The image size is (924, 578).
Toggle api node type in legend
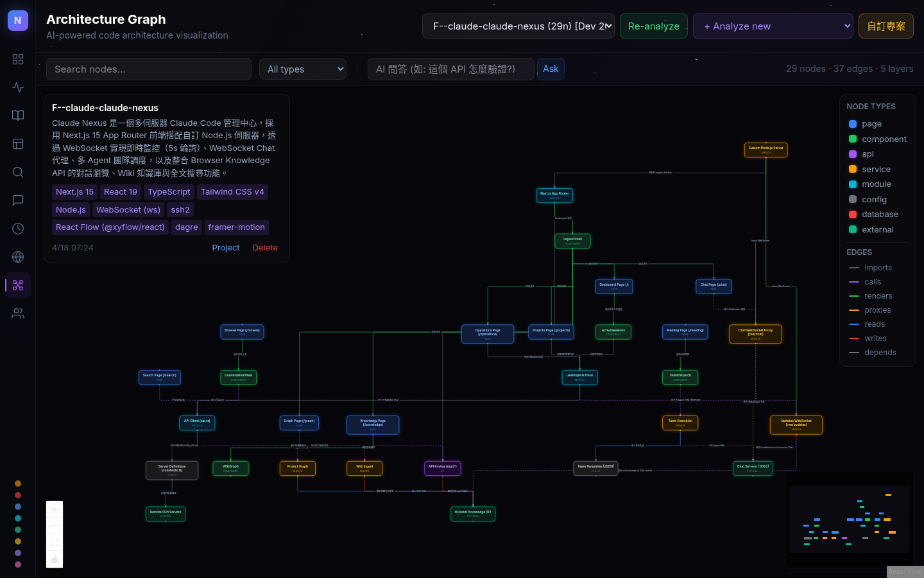point(861,154)
